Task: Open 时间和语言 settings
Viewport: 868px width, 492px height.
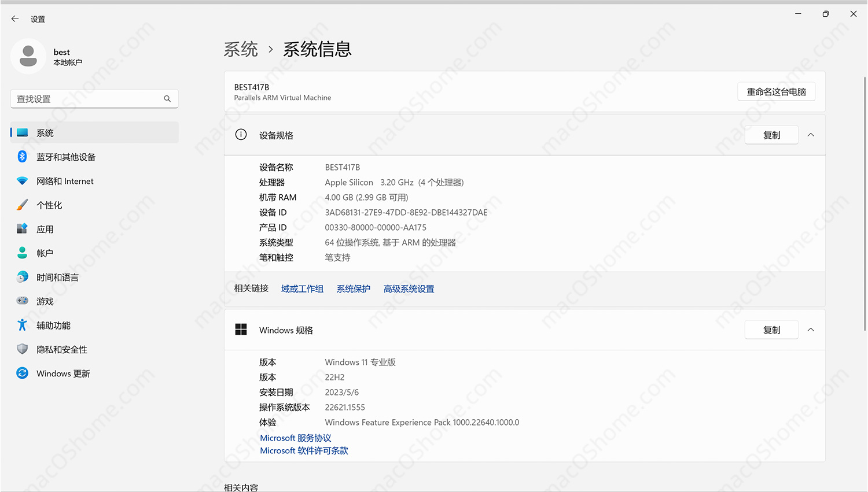Action: click(94, 278)
